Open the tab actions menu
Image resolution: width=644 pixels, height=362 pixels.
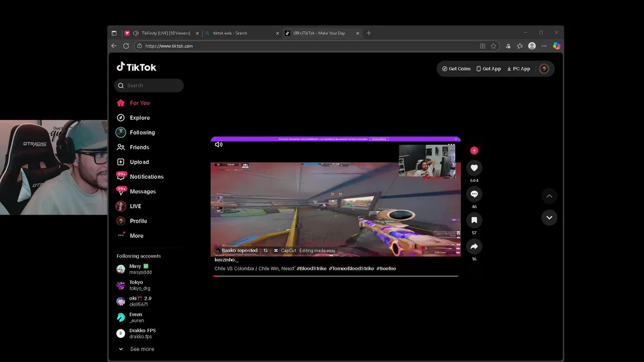pos(114,33)
